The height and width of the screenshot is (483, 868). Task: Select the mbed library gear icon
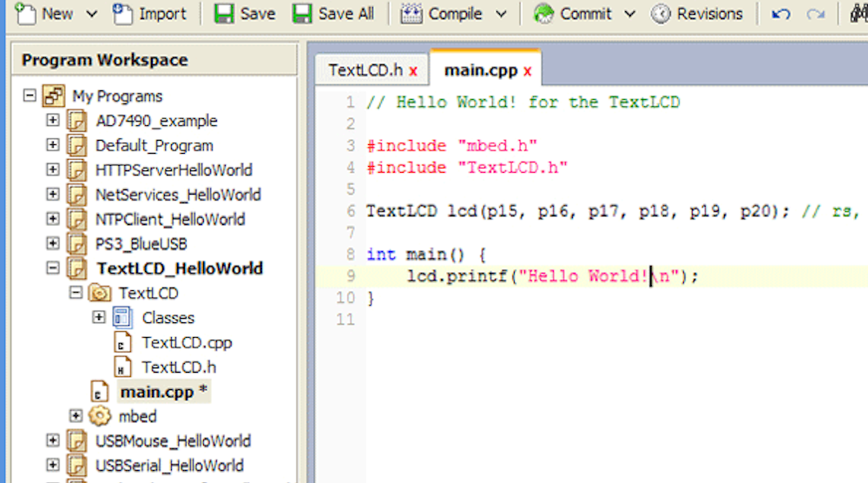coord(100,416)
